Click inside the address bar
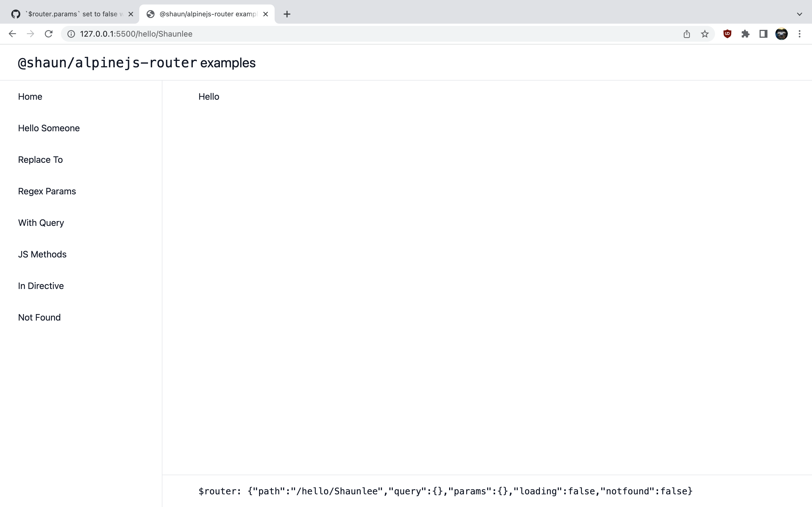Image resolution: width=812 pixels, height=507 pixels. pos(235,34)
